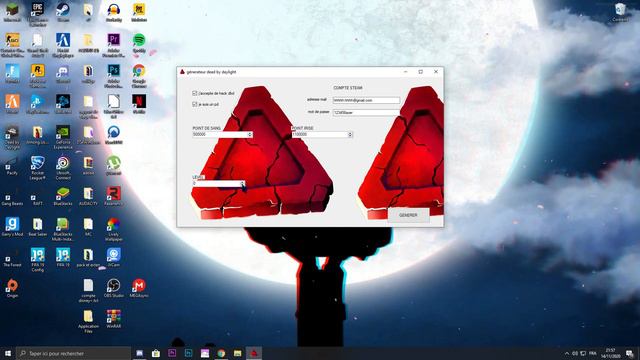Open the notification center in system tray
Viewport: 640px width, 360px height.
[630, 353]
